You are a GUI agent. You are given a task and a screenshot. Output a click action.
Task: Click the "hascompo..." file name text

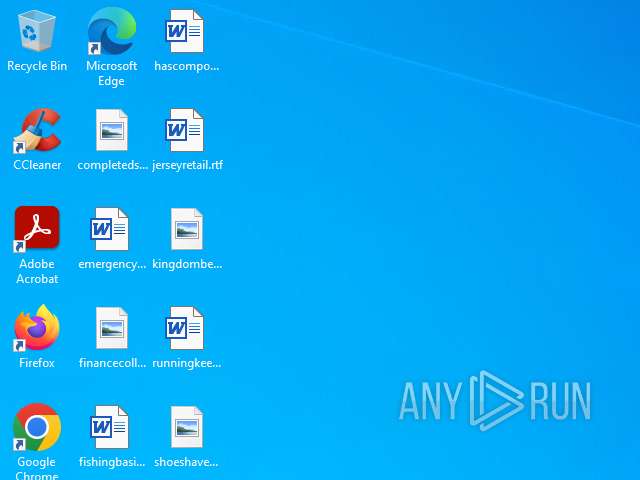[187, 66]
